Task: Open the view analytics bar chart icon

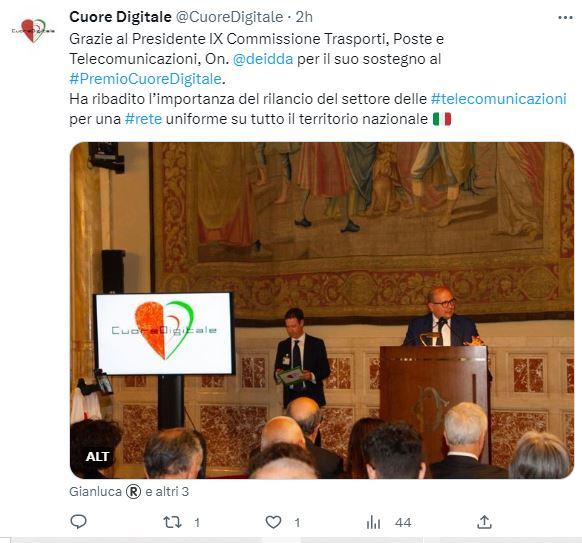Action: (x=373, y=523)
